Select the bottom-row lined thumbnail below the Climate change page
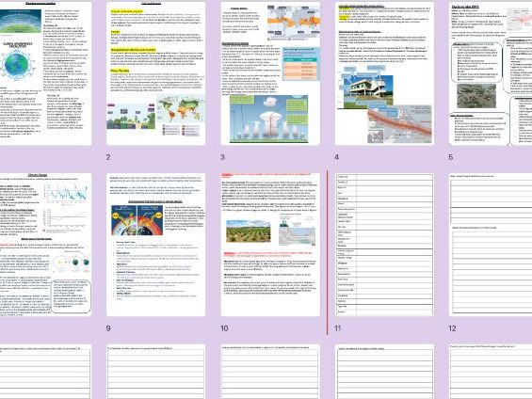The image size is (532, 399). (45, 372)
